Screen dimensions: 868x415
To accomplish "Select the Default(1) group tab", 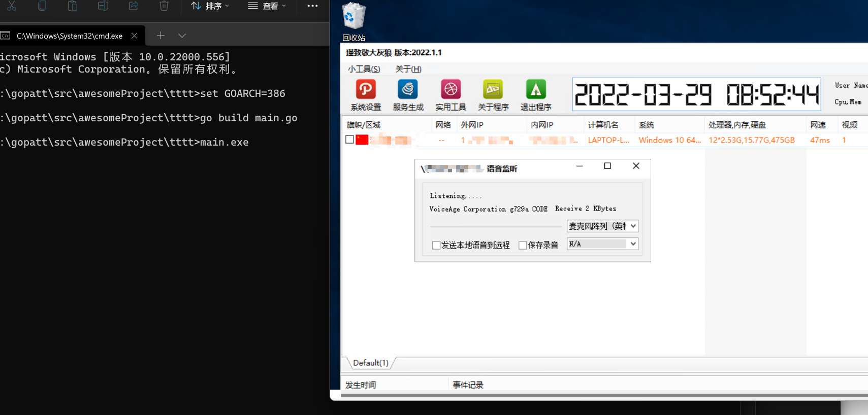I will tap(371, 363).
